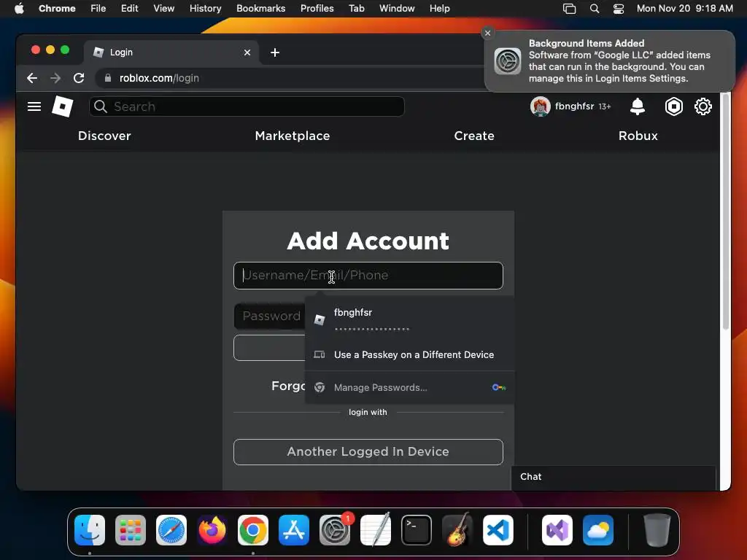Reload the roblox.com page
Viewport: 747px width, 560px height.
[79, 78]
